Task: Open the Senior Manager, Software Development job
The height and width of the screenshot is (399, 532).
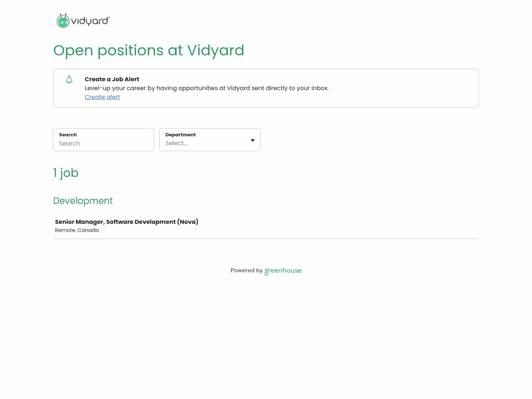Action: coord(126,222)
